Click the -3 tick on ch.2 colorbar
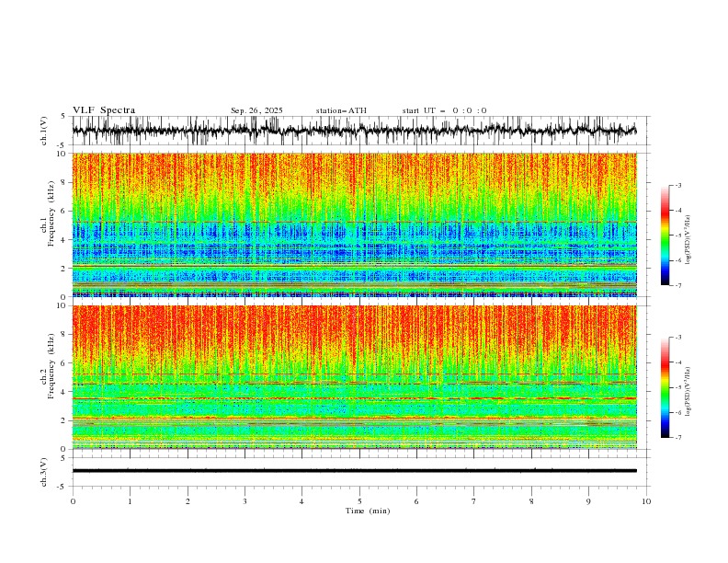 [x=677, y=338]
